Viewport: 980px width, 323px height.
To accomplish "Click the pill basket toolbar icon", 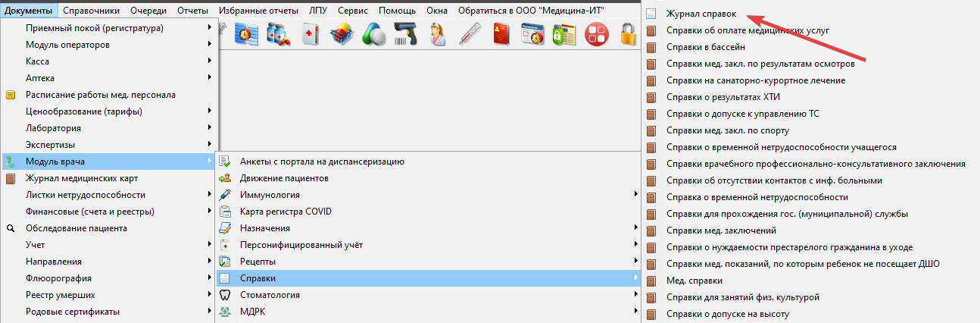I will [342, 35].
